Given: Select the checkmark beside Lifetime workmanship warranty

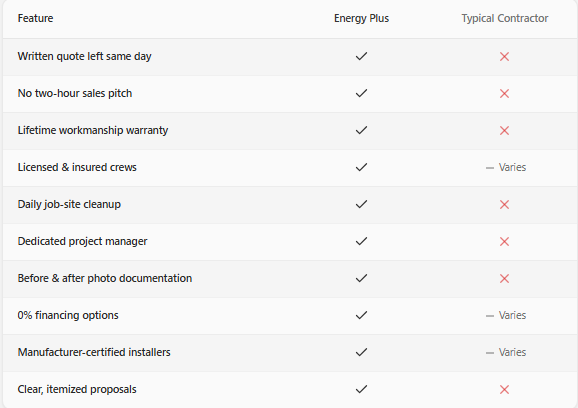Looking at the screenshot, I should click(361, 130).
